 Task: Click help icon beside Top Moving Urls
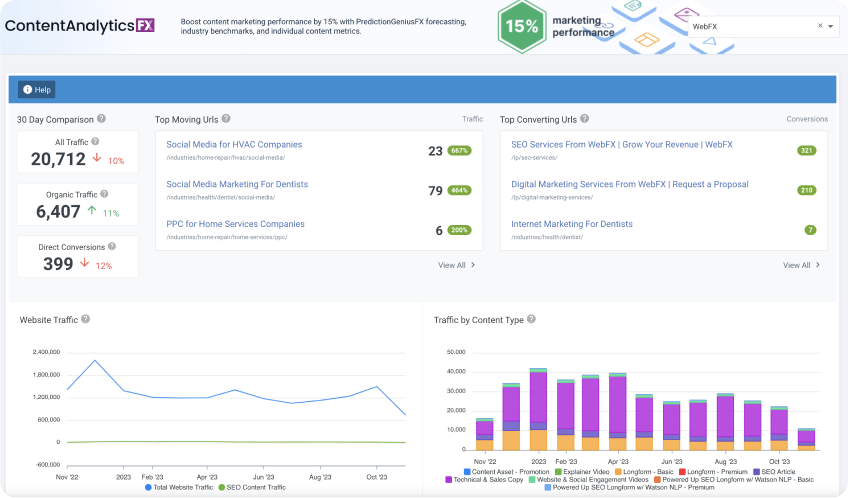point(226,119)
